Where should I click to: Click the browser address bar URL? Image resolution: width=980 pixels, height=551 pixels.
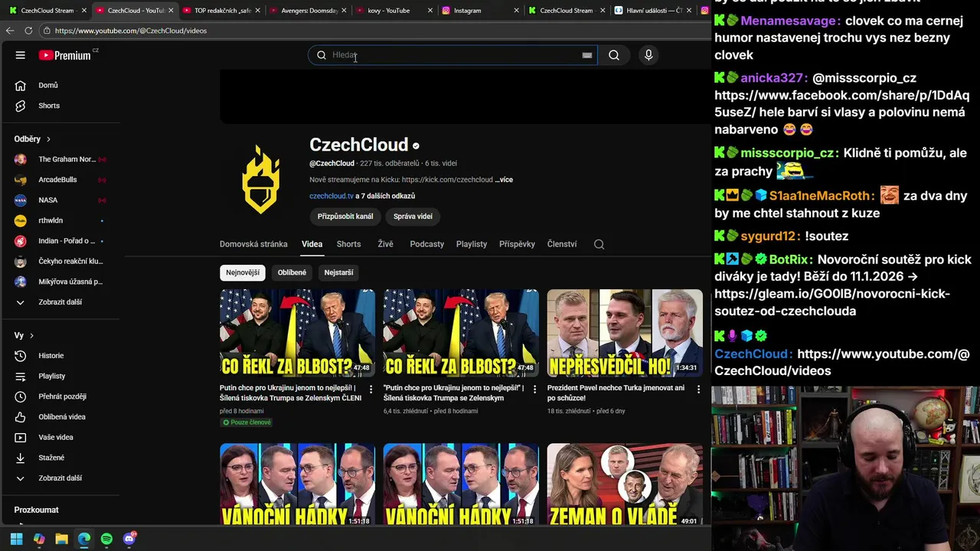pos(131,31)
